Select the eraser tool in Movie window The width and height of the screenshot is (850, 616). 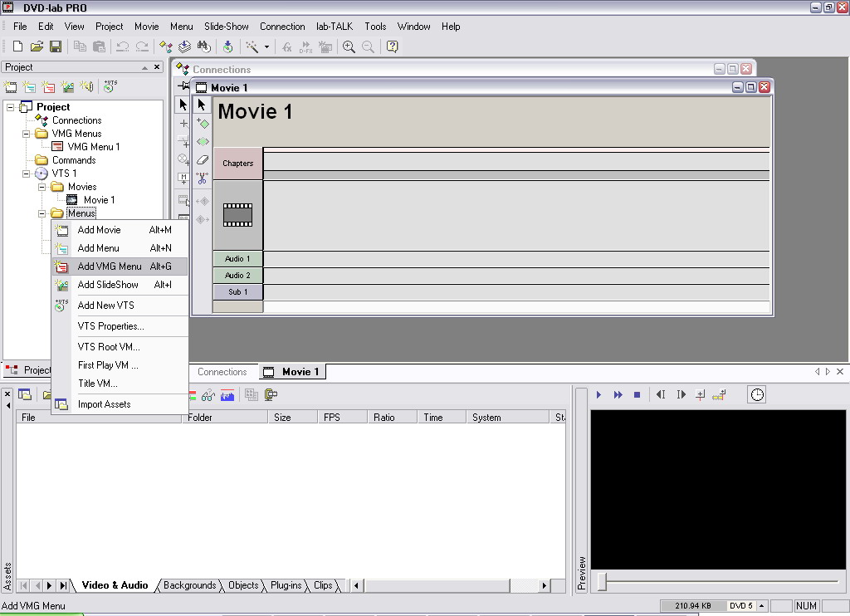click(203, 159)
